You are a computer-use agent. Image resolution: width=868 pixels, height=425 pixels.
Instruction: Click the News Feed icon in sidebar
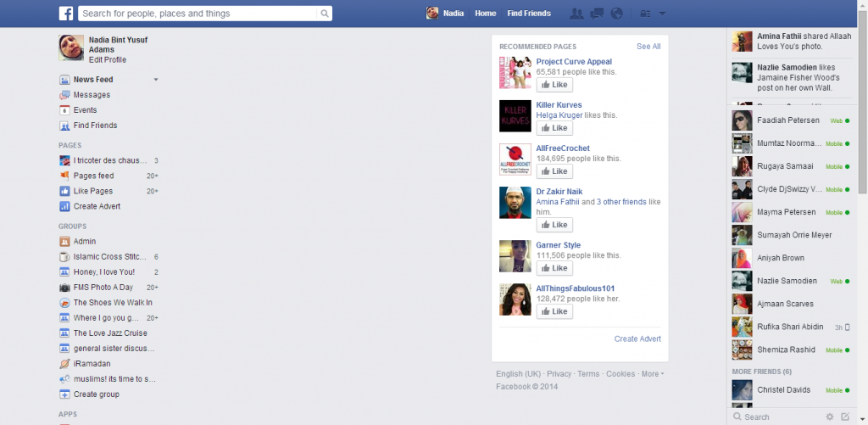(64, 80)
